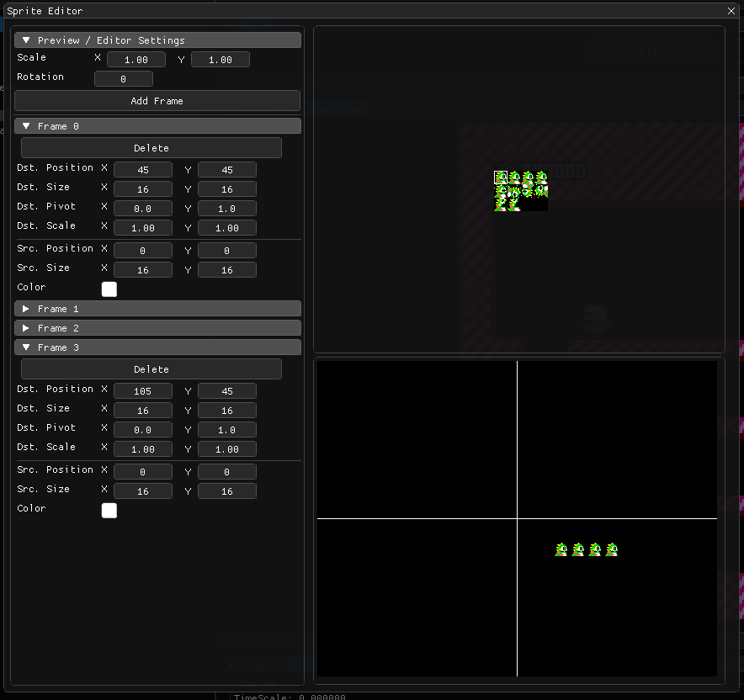
Task: Edit Frame 0 Dst. Position X field
Action: click(x=143, y=170)
